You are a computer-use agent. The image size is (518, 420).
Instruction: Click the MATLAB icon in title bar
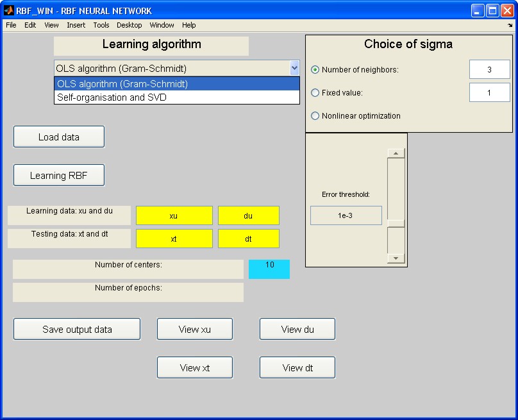(9, 10)
